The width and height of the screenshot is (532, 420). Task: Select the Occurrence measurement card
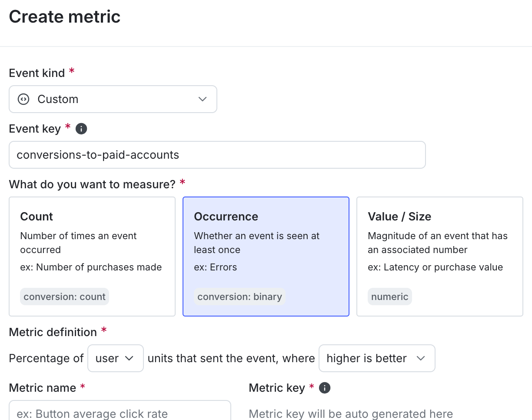[266, 256]
